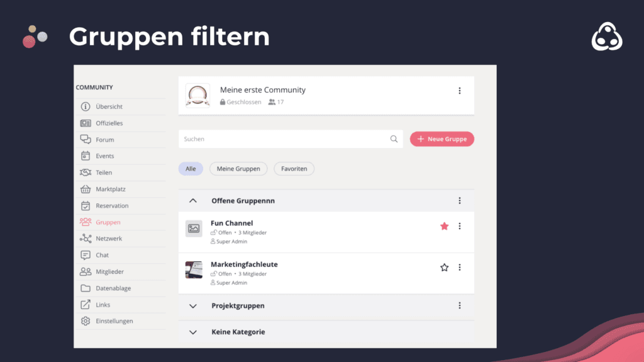This screenshot has width=644, height=362.
Task: Click the Marketingfachleute group thumbnail
Action: (194, 270)
